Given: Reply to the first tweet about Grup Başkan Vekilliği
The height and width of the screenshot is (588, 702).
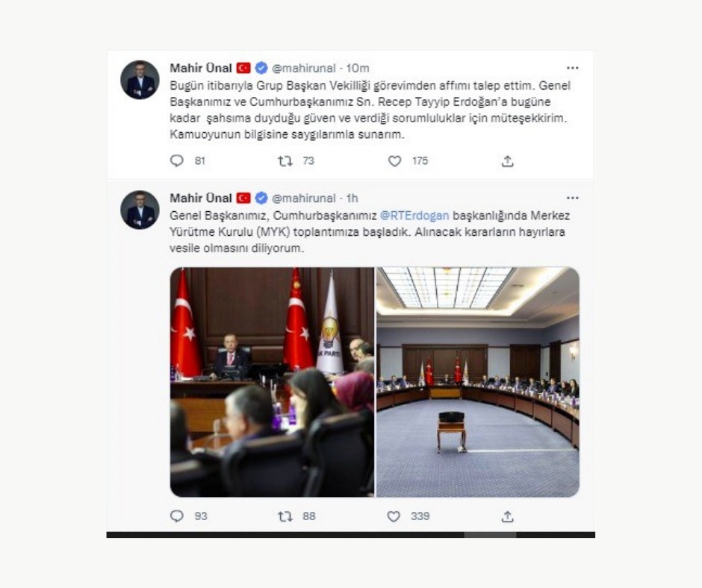Looking at the screenshot, I should pos(177,160).
